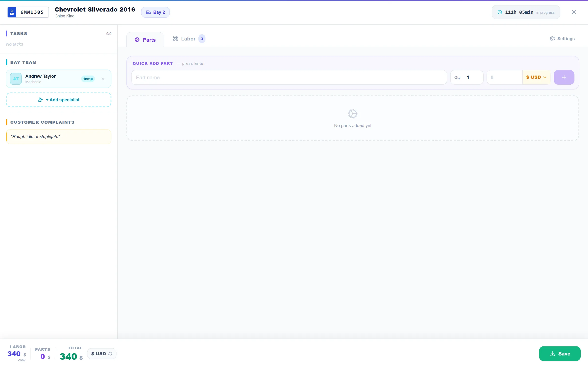Image resolution: width=588 pixels, height=368 pixels.
Task: Click the download icon on Save
Action: (x=552, y=354)
